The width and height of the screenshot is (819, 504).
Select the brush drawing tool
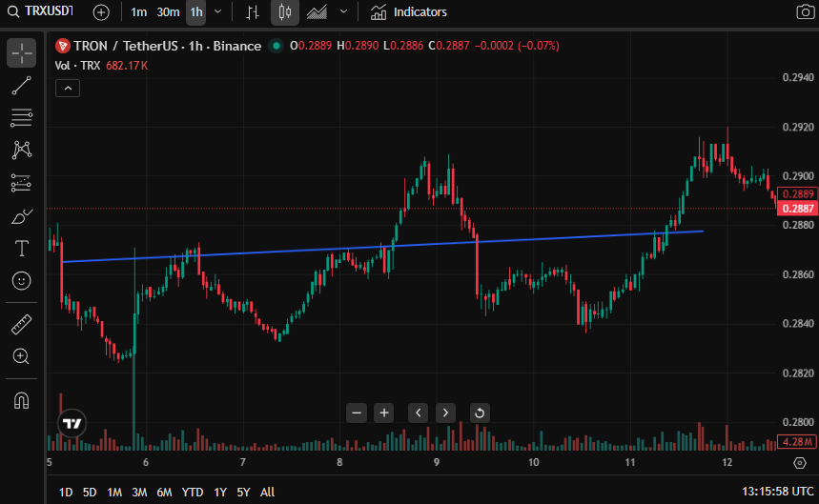tap(21, 216)
